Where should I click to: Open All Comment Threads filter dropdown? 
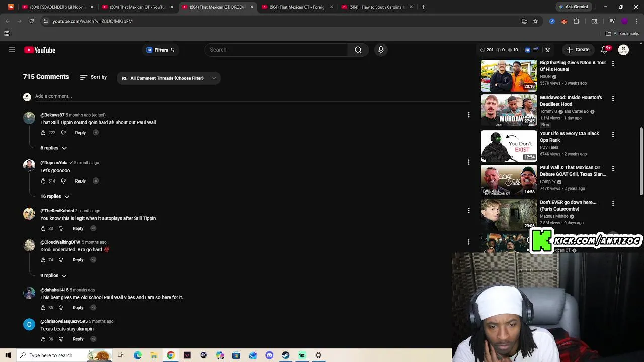(x=169, y=78)
